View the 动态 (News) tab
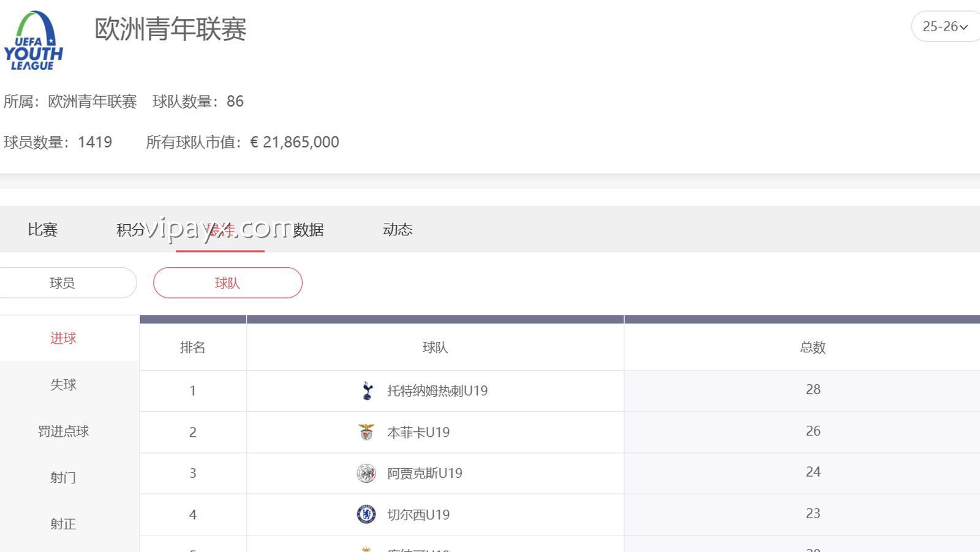 398,230
